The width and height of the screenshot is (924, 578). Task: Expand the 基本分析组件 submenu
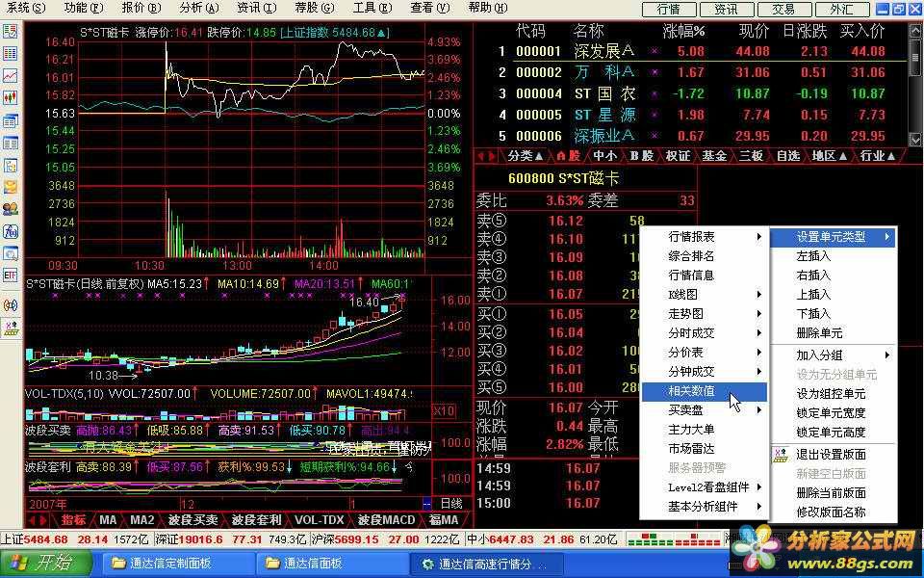(x=705, y=507)
